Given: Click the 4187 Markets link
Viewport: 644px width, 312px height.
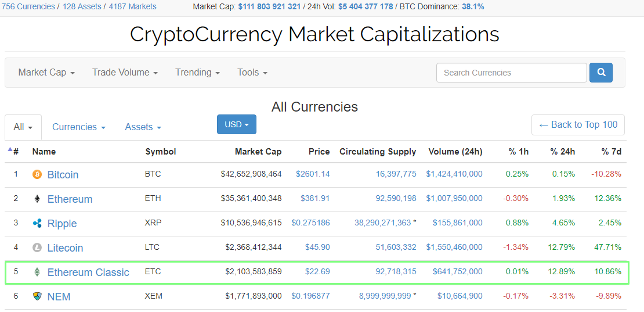Looking at the screenshot, I should point(132,6).
